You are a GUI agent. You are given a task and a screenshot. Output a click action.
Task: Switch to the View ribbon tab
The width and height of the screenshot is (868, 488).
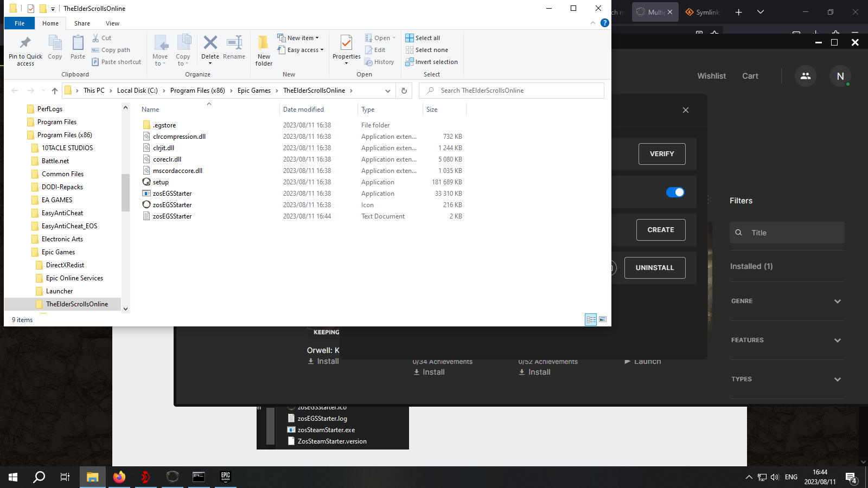[113, 23]
